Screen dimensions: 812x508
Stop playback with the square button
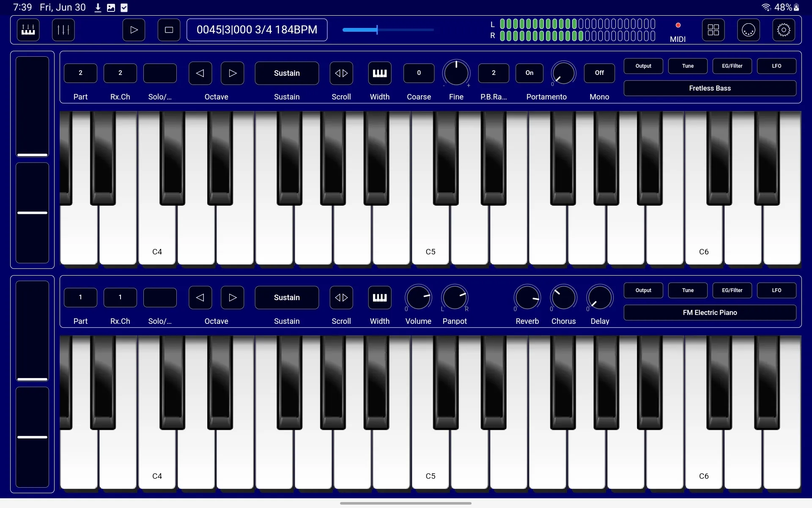click(x=169, y=30)
